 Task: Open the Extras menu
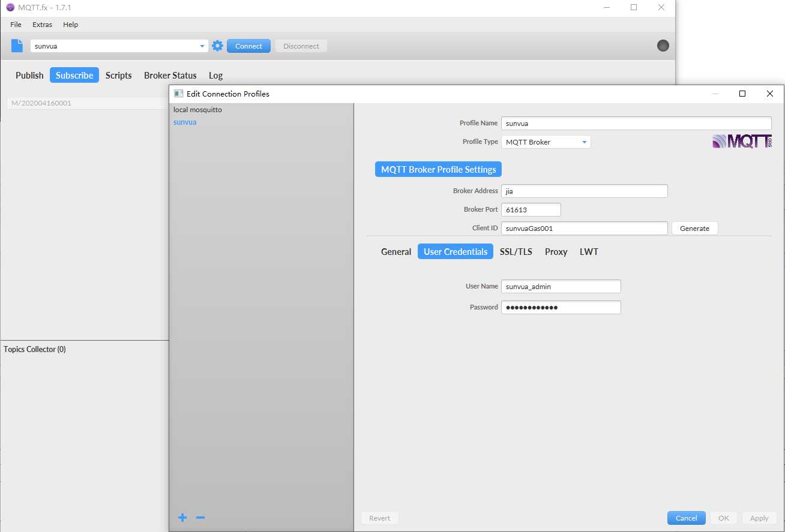(42, 25)
